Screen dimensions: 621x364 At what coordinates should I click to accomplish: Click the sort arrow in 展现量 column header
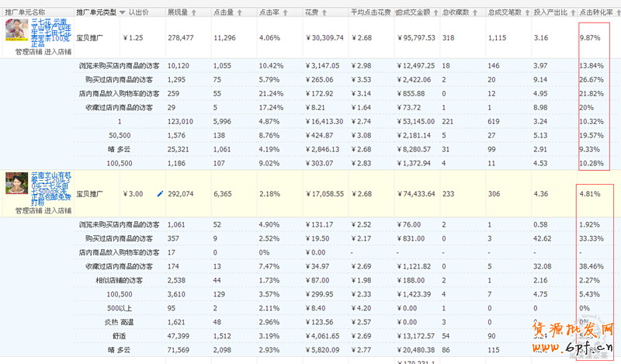coord(194,13)
